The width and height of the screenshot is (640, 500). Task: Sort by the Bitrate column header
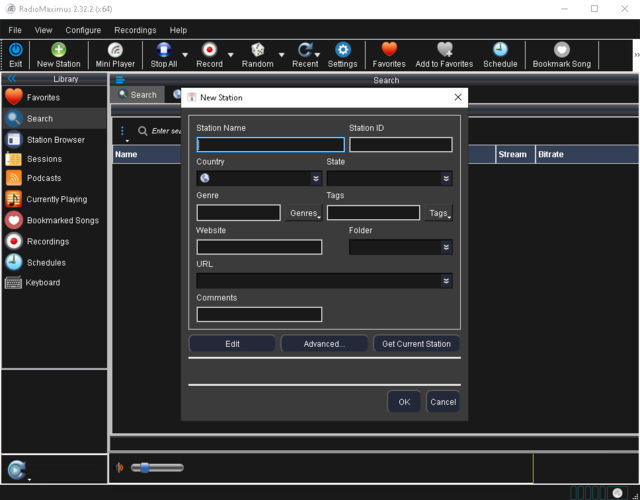pyautogui.click(x=587, y=154)
